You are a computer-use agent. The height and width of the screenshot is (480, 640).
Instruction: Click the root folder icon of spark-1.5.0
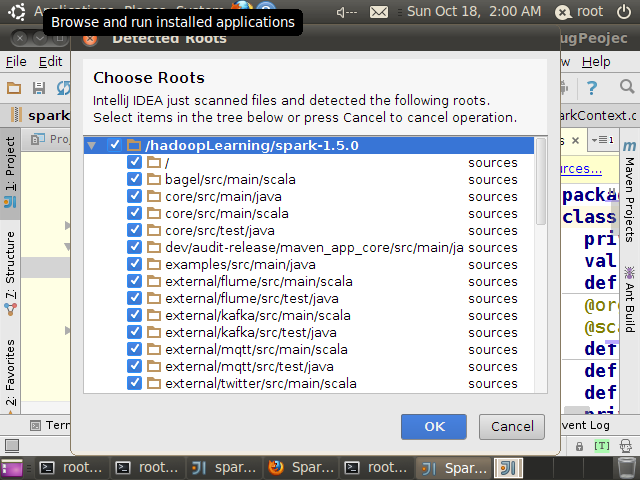coord(134,145)
